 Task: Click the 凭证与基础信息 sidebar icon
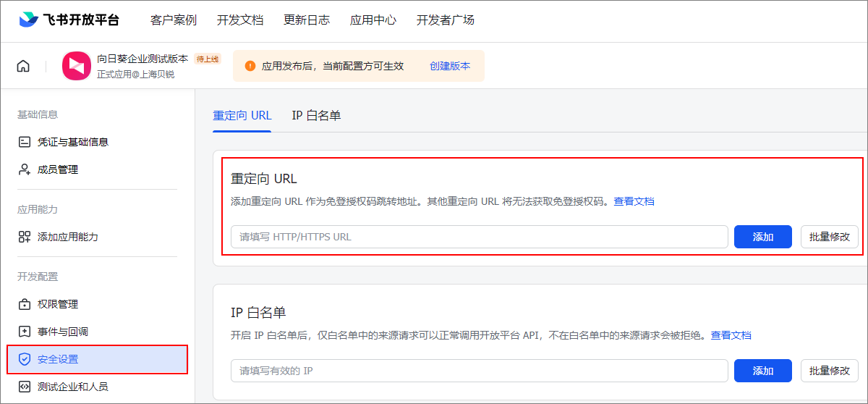[x=25, y=142]
